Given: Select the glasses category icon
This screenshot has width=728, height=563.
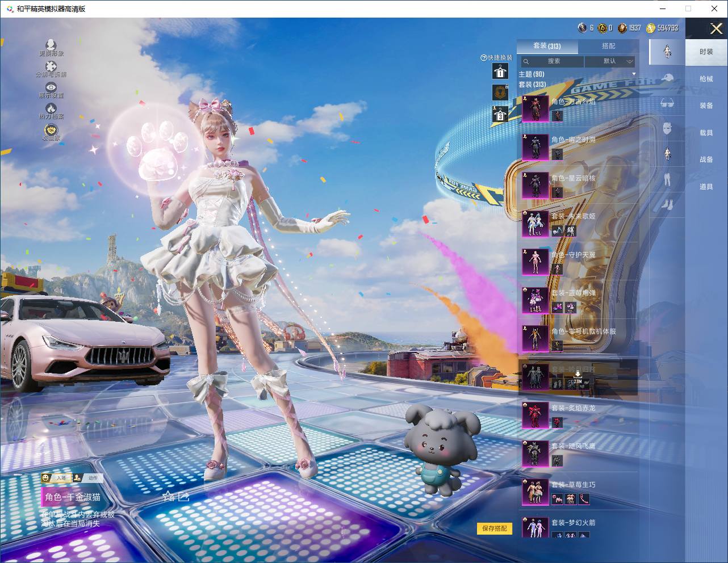Looking at the screenshot, I should coord(667,103).
